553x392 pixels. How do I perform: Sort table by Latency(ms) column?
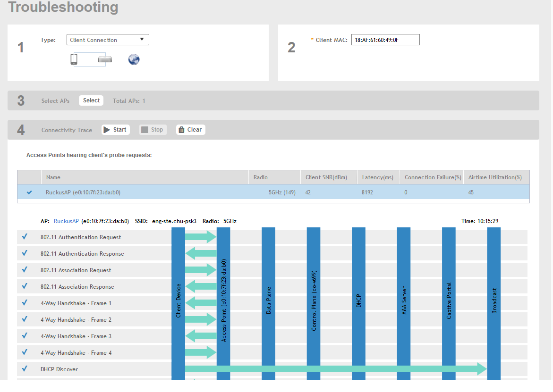click(x=377, y=177)
